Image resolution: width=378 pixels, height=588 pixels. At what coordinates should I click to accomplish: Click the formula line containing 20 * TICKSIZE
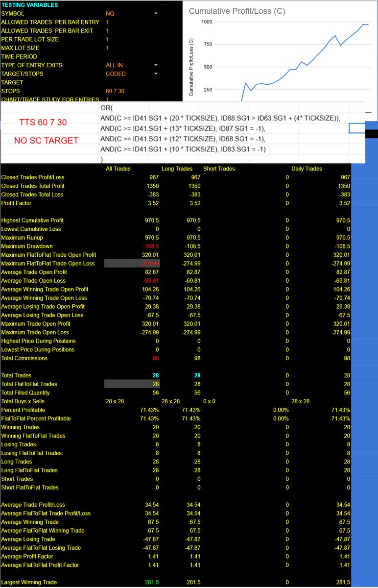[x=220, y=118]
